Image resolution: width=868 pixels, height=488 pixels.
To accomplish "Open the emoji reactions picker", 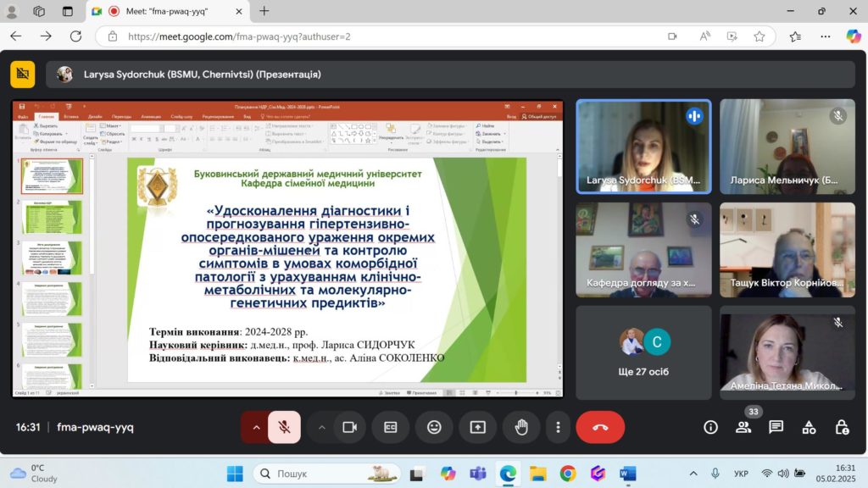I will click(434, 427).
